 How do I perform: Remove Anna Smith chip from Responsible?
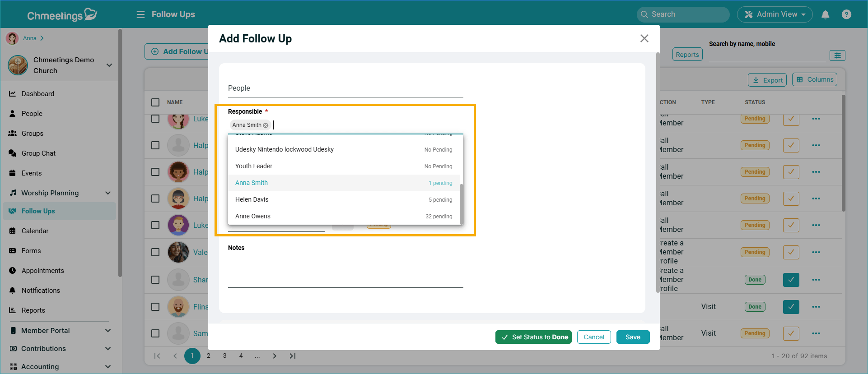click(x=266, y=125)
